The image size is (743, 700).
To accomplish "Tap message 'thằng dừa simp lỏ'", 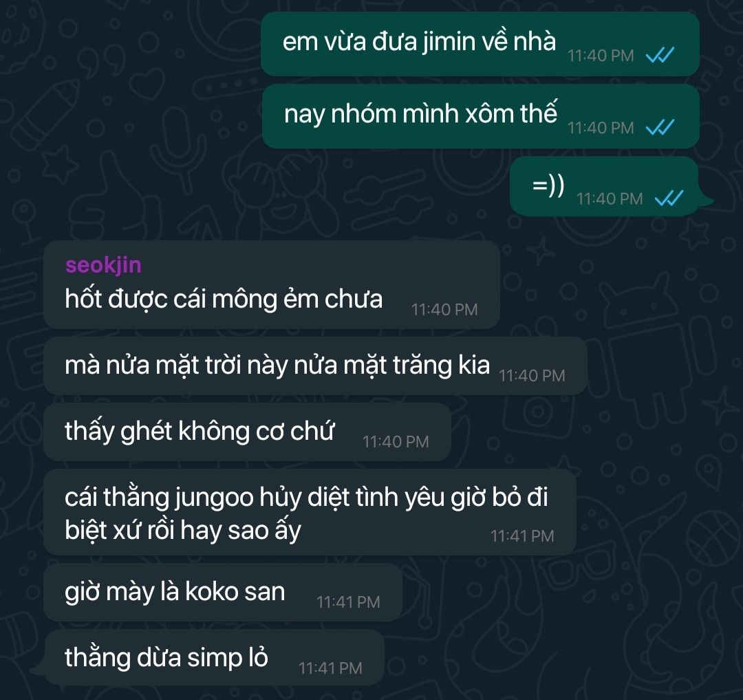I will [214, 658].
